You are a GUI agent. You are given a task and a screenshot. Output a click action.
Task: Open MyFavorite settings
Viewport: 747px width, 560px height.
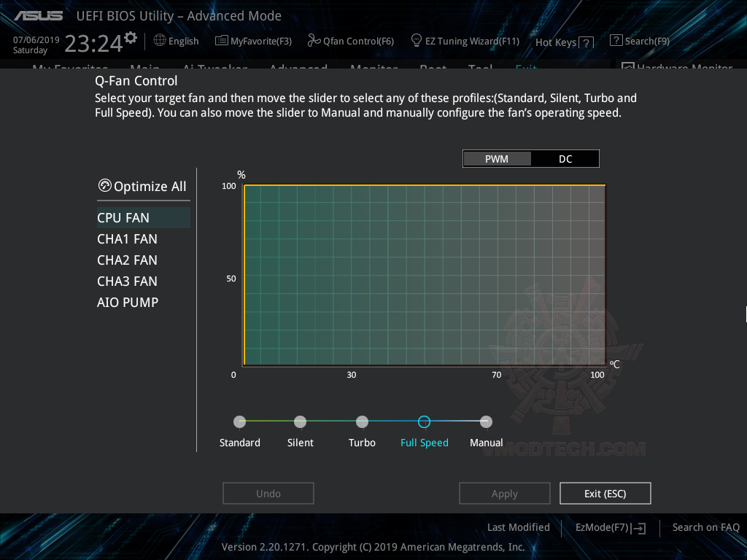point(253,41)
